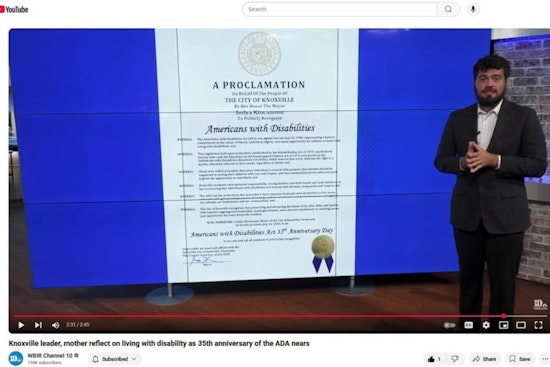Open the YouTube home logo
The width and height of the screenshot is (550, 367).
tap(14, 9)
